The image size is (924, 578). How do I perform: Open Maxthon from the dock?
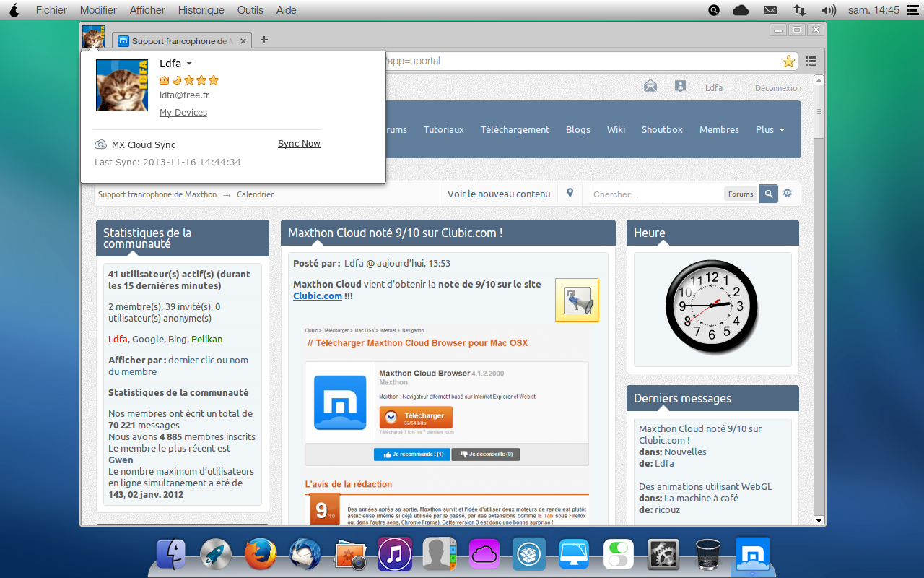click(x=753, y=555)
